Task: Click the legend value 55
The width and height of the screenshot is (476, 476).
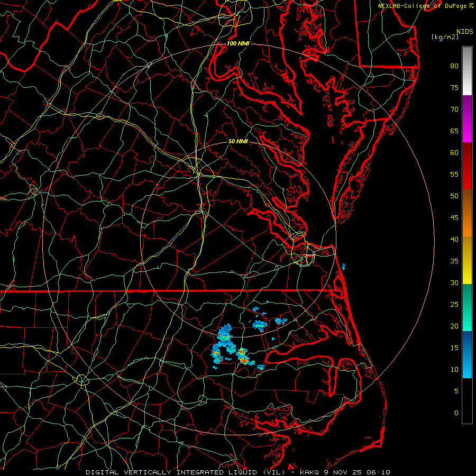Action: (454, 174)
